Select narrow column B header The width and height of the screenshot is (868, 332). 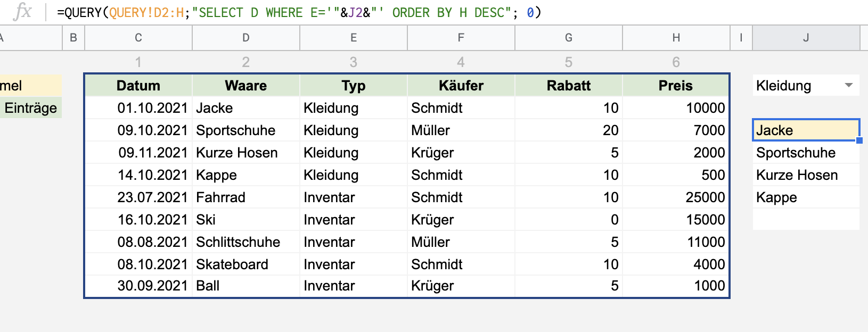[x=73, y=38]
